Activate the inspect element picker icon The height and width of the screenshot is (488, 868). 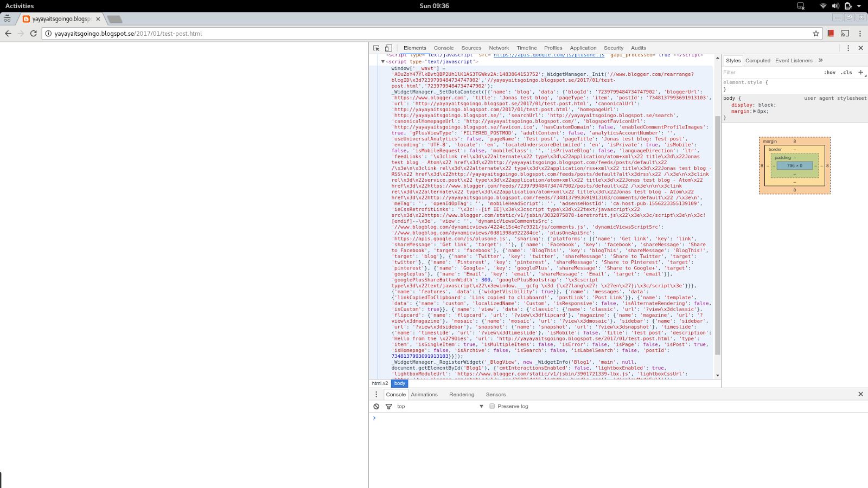coord(376,48)
